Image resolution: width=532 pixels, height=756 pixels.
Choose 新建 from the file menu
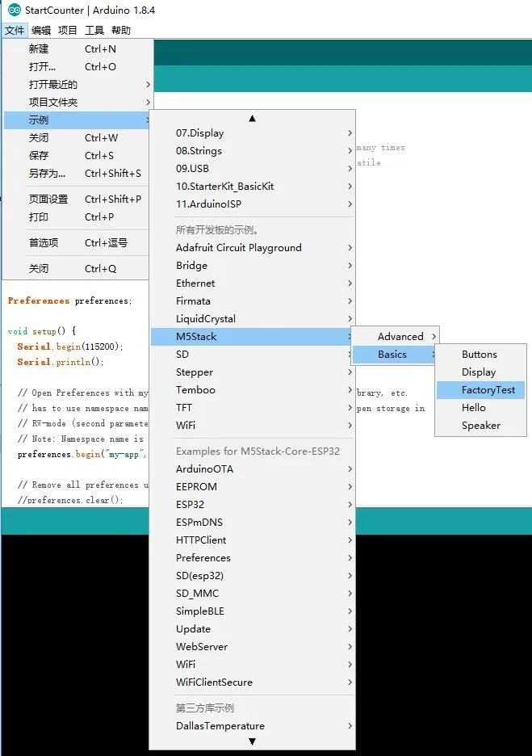(77, 48)
